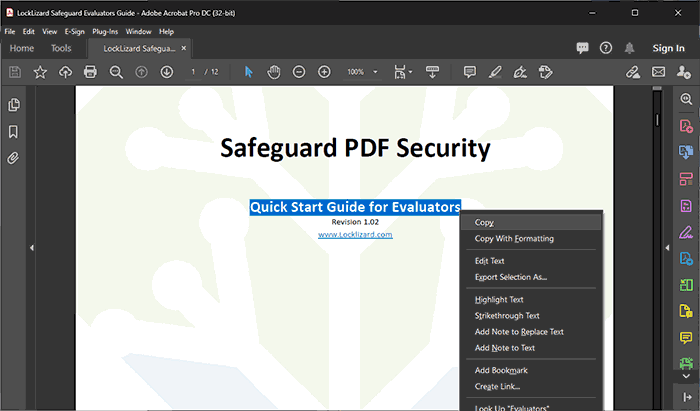The width and height of the screenshot is (700, 411).
Task: Switch to the Tools tab
Action: point(61,48)
